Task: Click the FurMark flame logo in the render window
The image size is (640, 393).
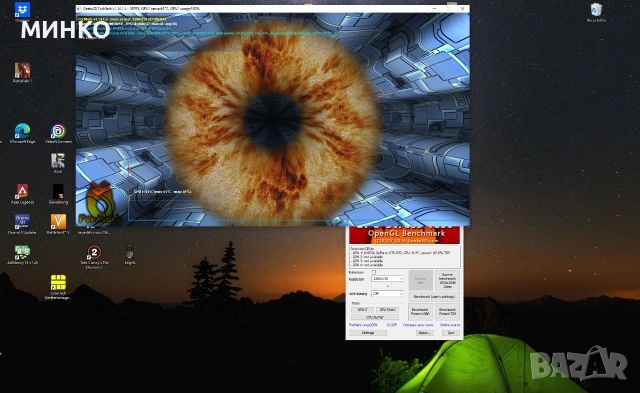Action: (100, 203)
